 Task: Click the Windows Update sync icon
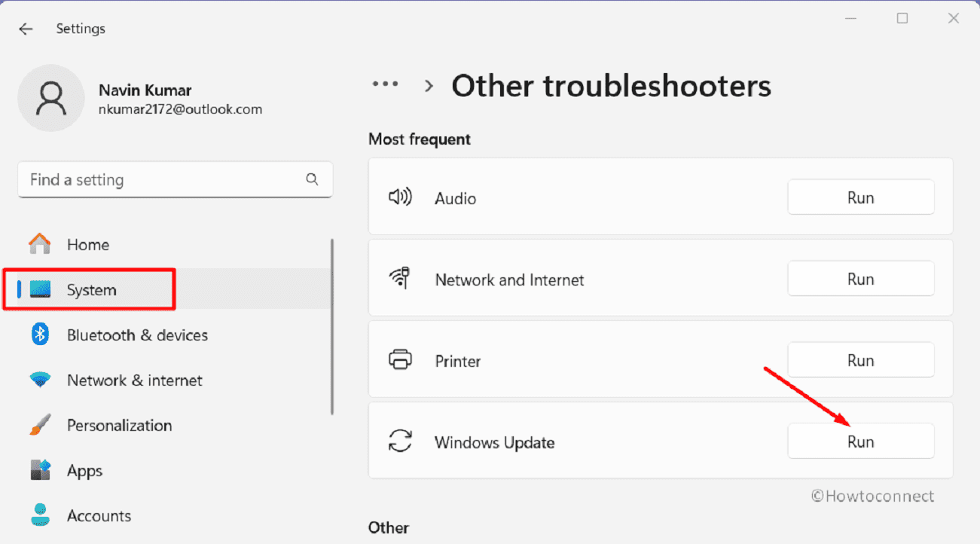400,442
